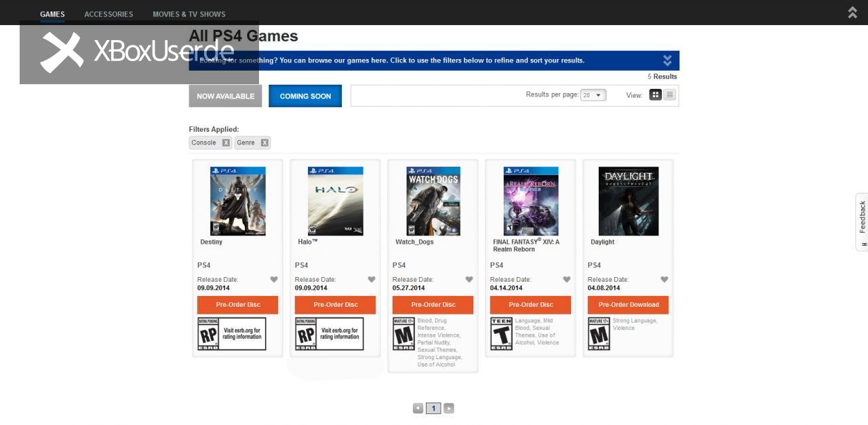This screenshot has height=425, width=868.
Task: Click the 'Filters Applied:' label
Action: 214,129
